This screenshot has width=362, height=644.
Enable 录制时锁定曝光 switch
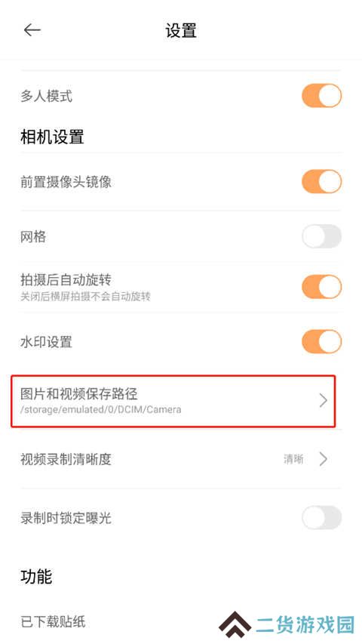pos(322,517)
